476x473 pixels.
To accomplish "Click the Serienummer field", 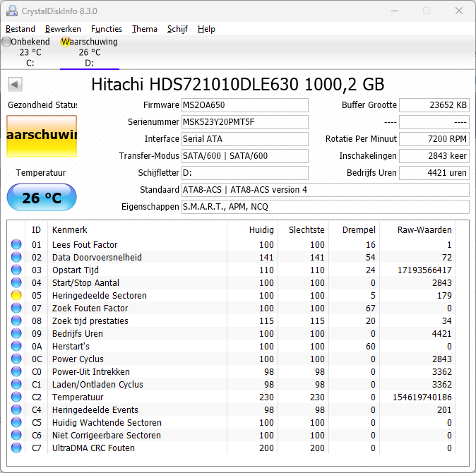I will click(244, 122).
